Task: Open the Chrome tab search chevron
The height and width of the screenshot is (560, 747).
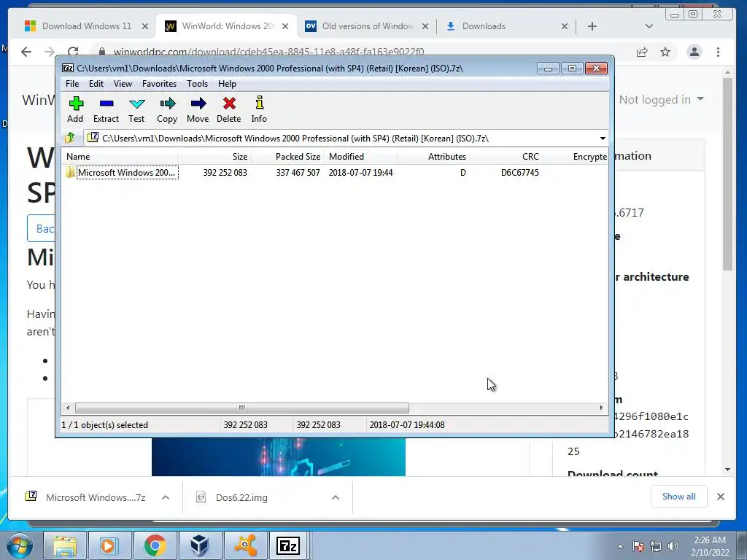Action: (x=649, y=27)
